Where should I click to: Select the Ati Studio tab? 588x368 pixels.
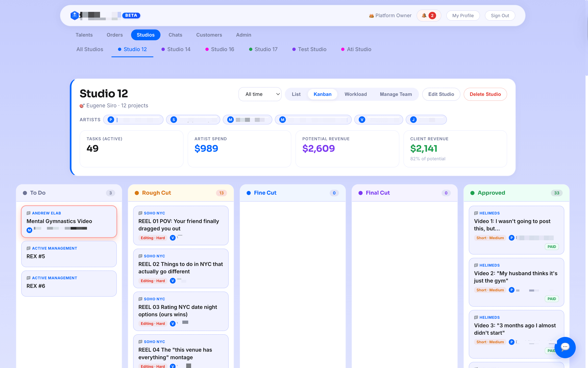coord(356,49)
